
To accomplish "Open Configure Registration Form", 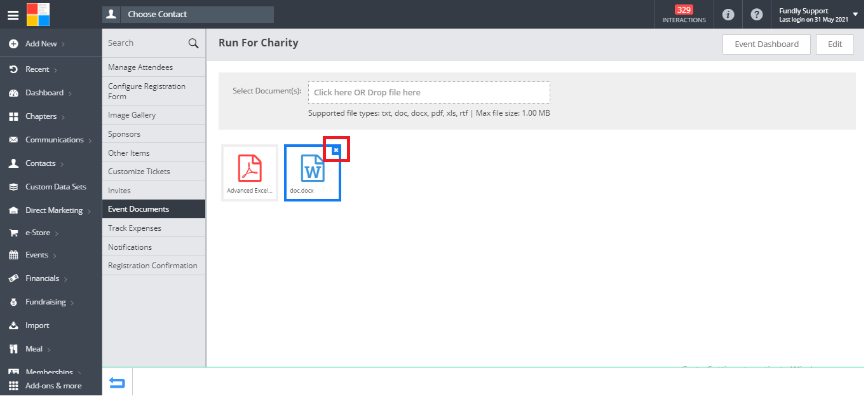I will point(154,92).
